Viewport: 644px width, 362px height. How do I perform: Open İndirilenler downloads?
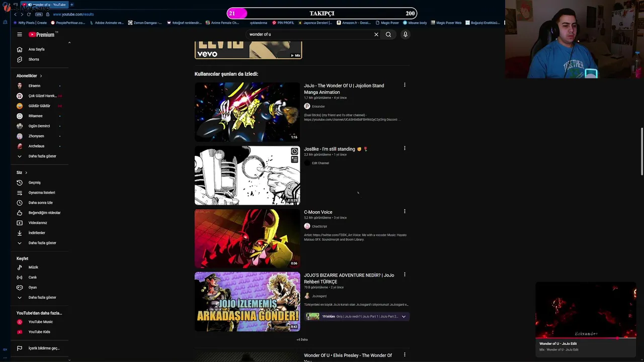(39, 233)
